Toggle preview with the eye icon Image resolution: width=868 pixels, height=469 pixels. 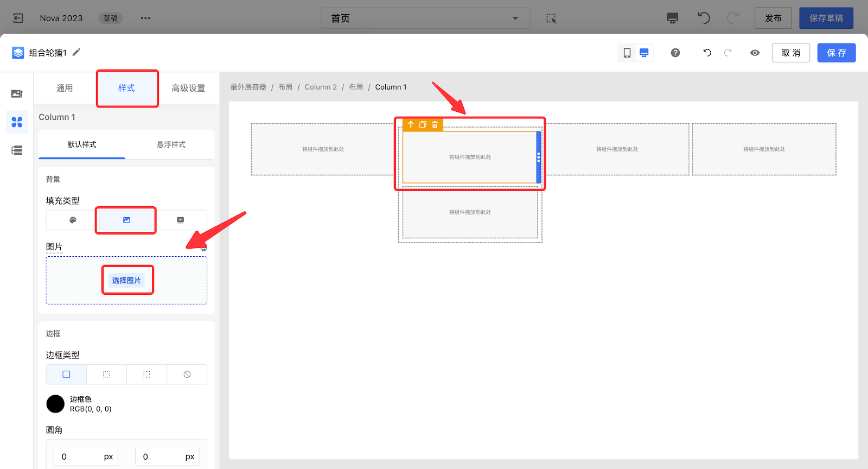755,53
